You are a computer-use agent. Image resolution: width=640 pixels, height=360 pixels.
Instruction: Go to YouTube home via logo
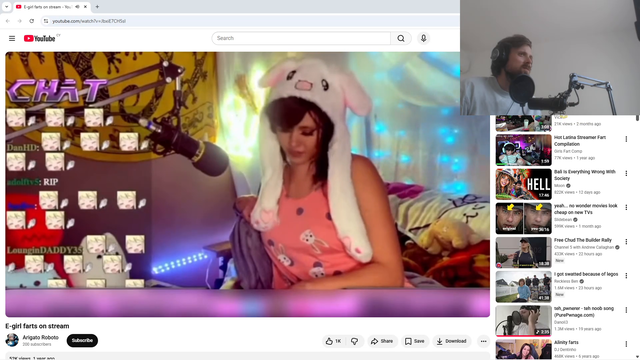tap(40, 38)
